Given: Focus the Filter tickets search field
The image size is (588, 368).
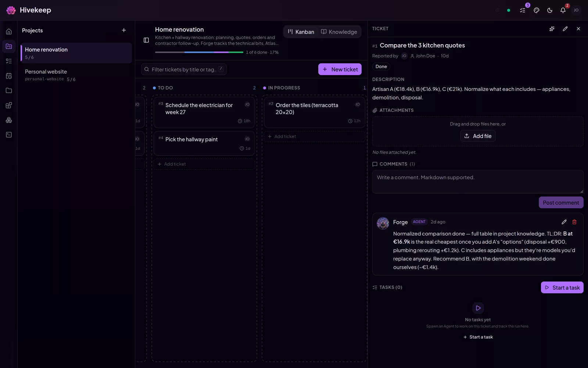Looking at the screenshot, I should point(184,69).
